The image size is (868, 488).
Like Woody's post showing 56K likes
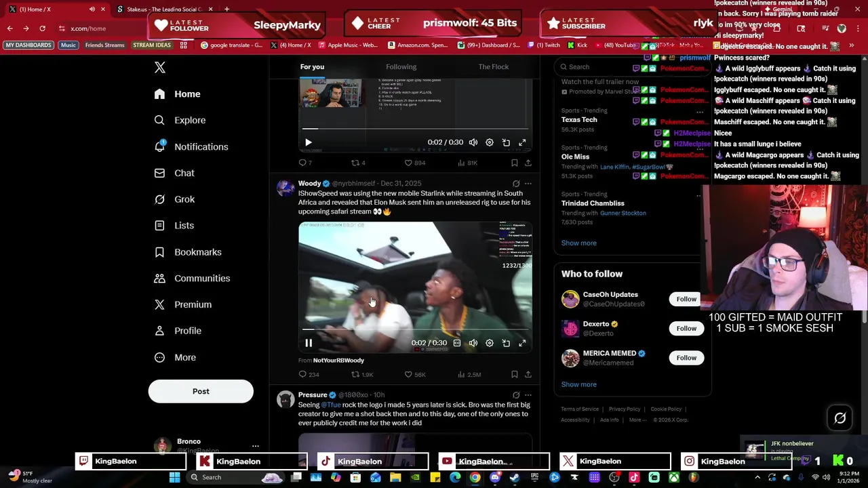415,374
